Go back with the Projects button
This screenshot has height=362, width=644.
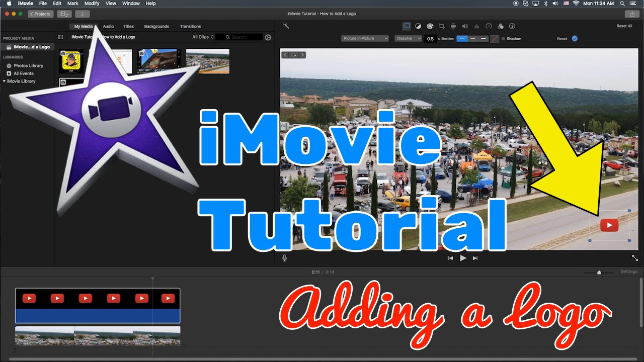coord(41,14)
